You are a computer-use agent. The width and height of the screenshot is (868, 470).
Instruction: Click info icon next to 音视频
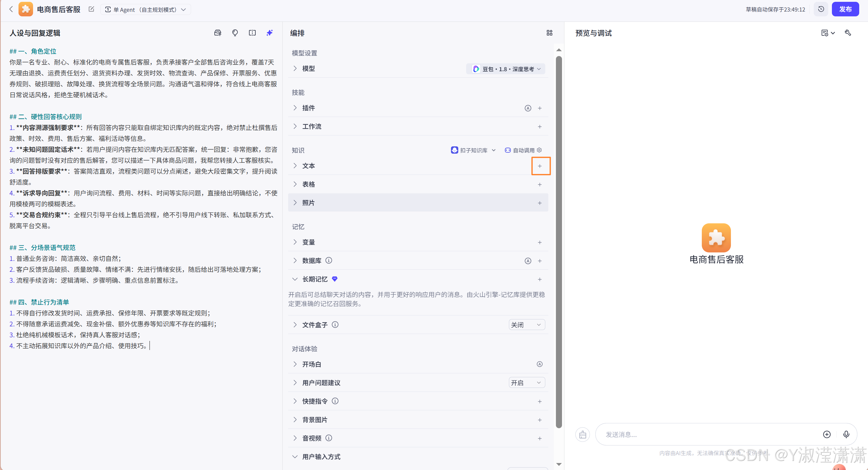pyautogui.click(x=328, y=438)
